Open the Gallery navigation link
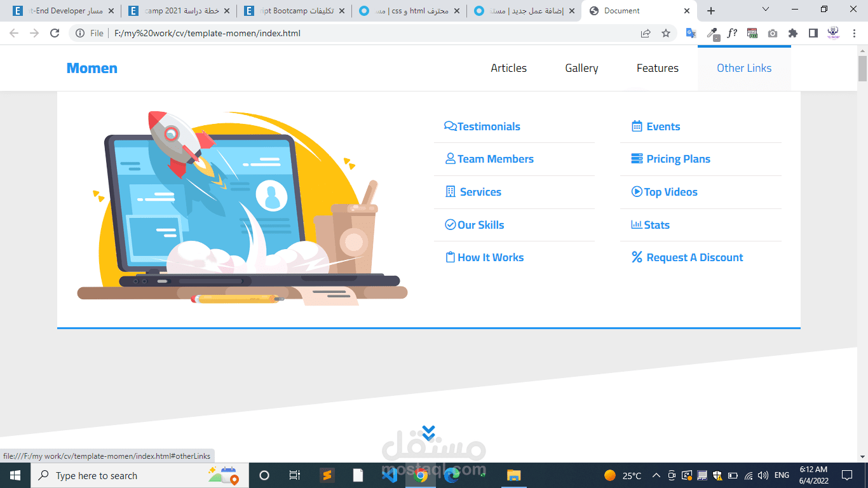The image size is (868, 488). pos(581,68)
